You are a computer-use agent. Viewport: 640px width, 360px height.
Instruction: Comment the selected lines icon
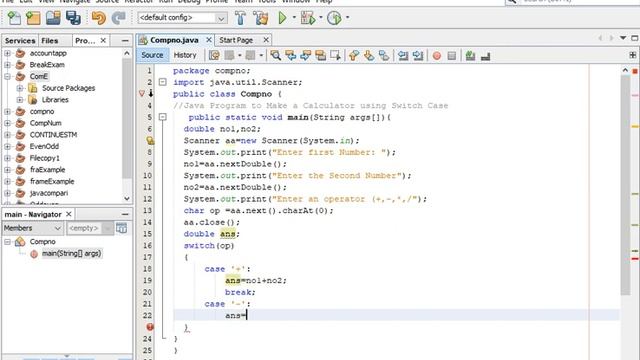pos(470,56)
